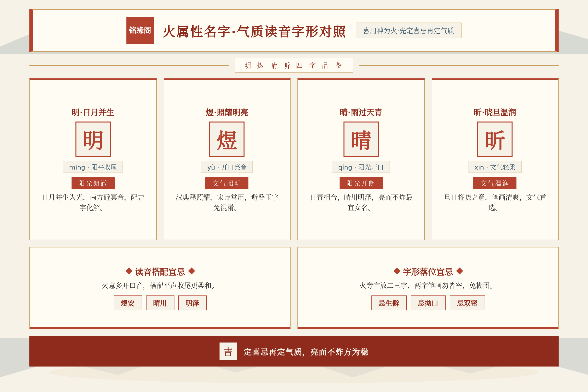This screenshot has height=392, width=588.
Task: Click the 明·日月并生 card heading
Action: [x=93, y=112]
